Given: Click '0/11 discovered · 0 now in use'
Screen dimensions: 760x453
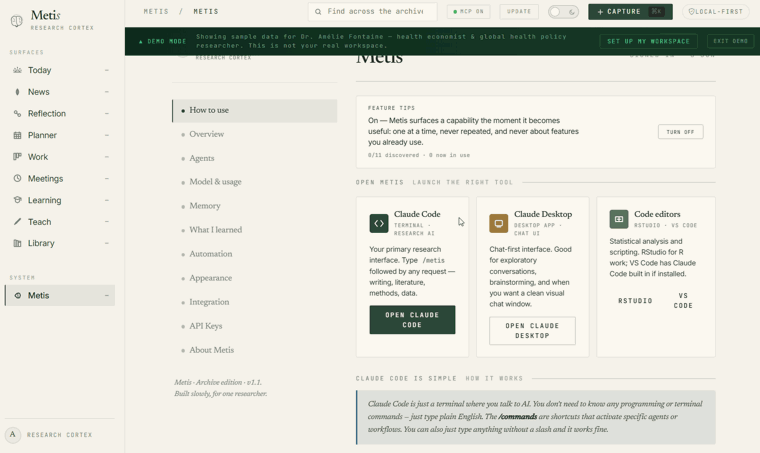Looking at the screenshot, I should pos(419,156).
